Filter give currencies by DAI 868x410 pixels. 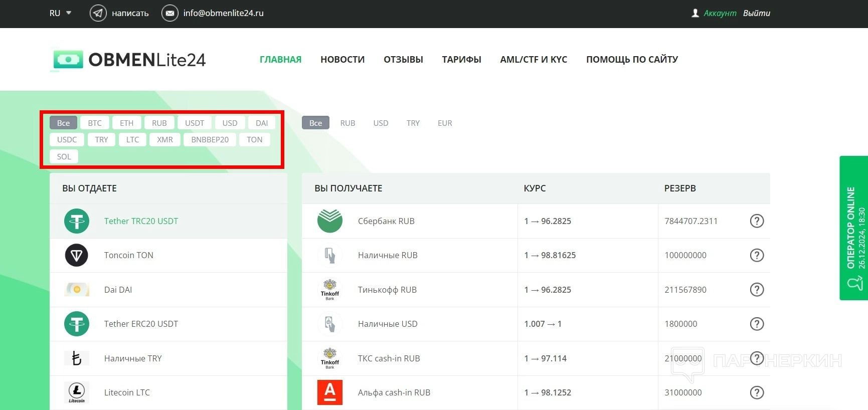(262, 123)
